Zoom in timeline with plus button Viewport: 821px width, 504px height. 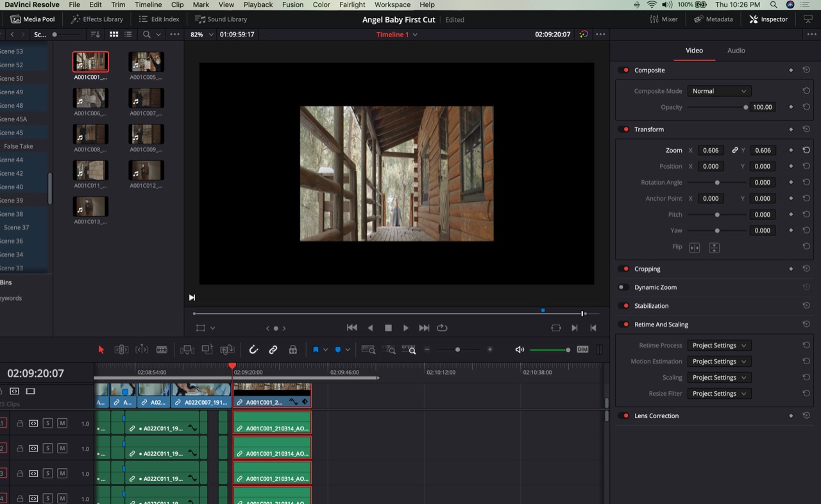[x=490, y=349]
